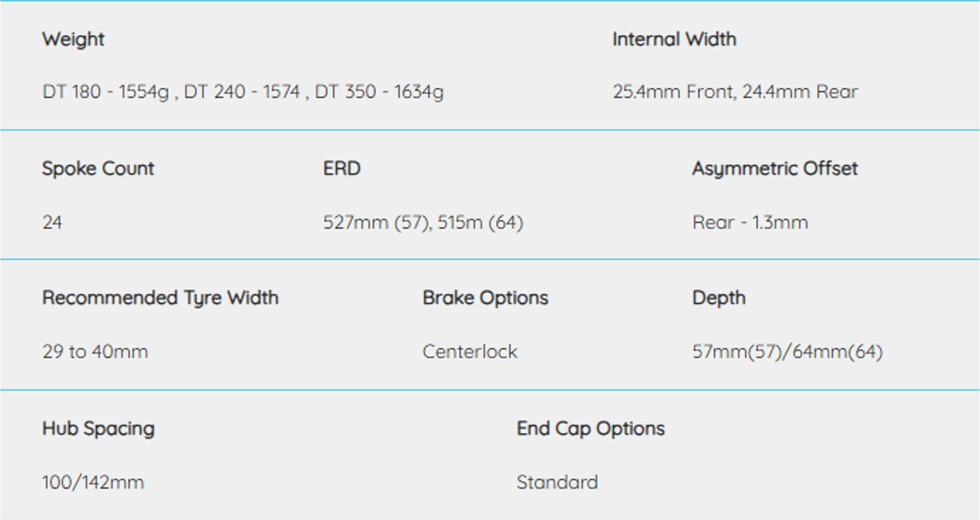
Task: Click the Brake Options heading
Action: [485, 298]
